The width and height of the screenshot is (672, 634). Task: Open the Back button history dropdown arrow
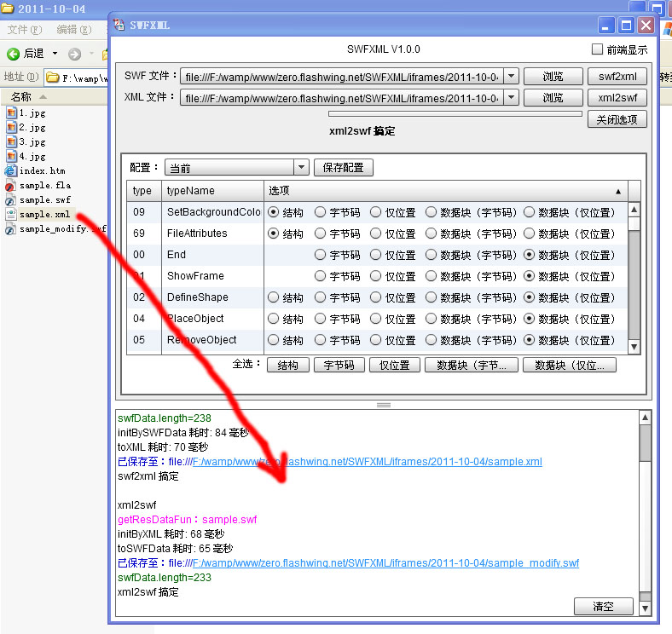coord(55,54)
